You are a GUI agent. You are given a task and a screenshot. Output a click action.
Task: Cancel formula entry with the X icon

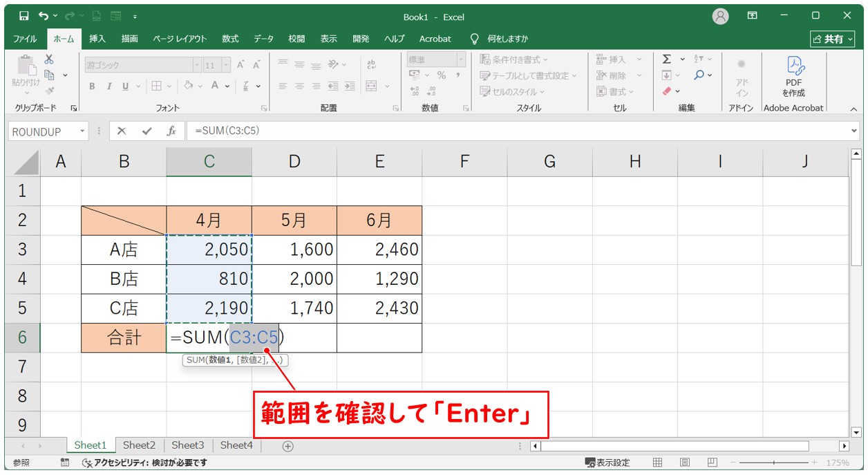122,131
